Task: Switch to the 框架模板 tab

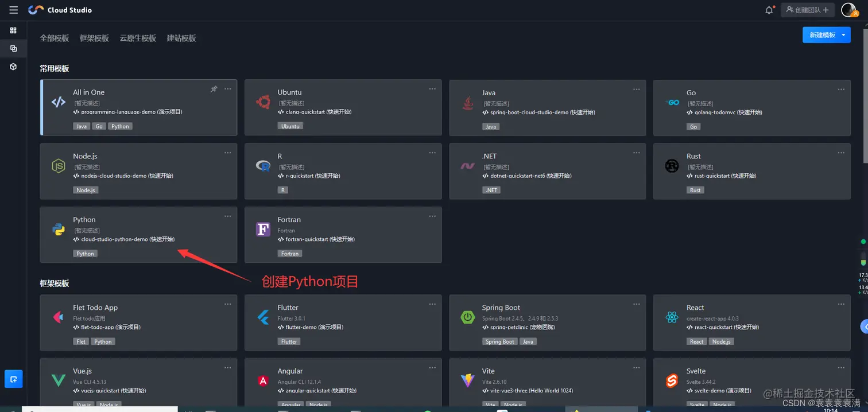Action: pyautogui.click(x=94, y=38)
